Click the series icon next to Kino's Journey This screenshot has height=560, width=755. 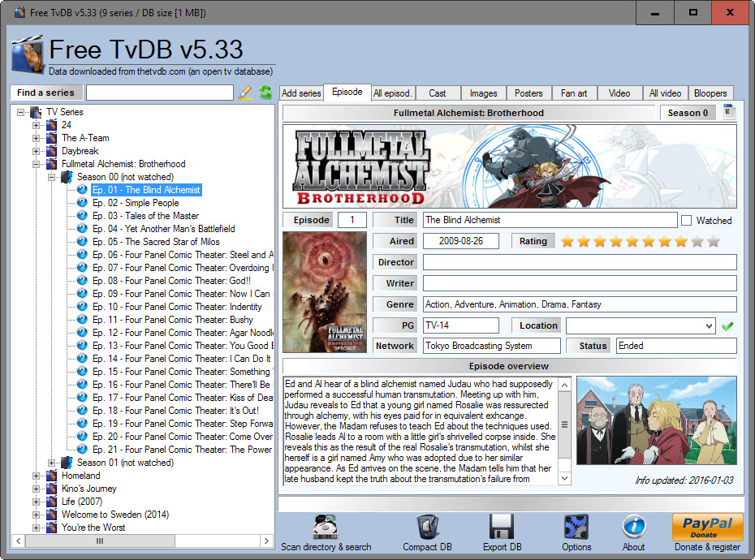(x=51, y=489)
